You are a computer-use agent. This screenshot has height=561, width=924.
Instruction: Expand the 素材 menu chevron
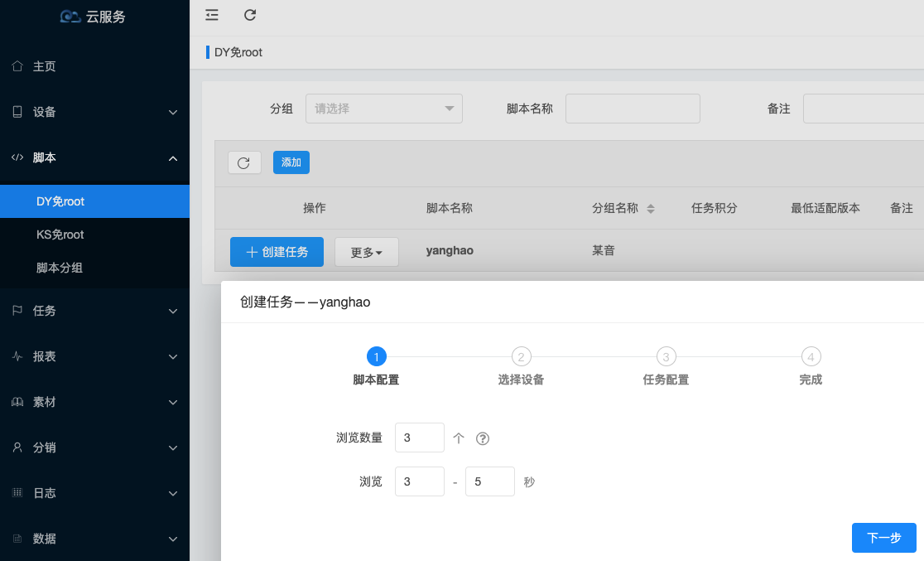(173, 403)
